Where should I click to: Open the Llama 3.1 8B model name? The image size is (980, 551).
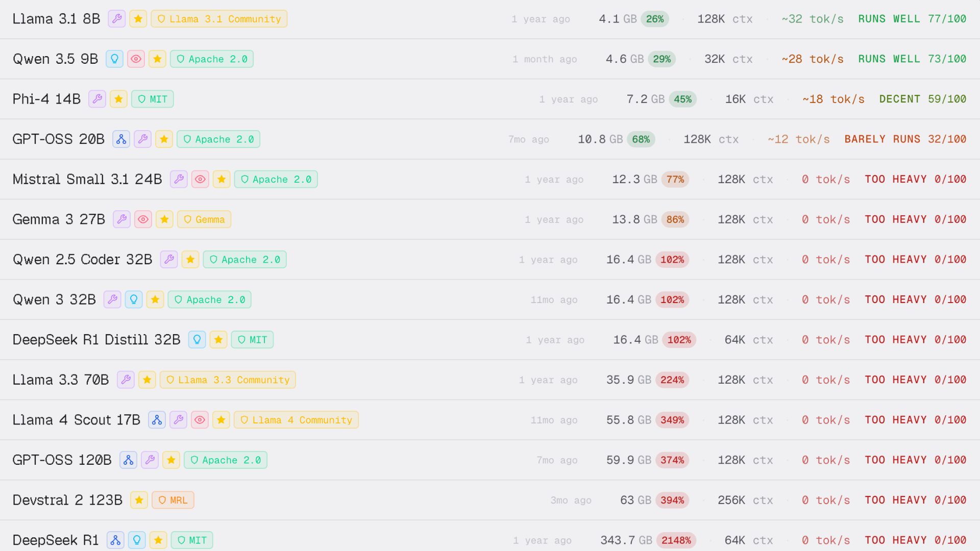(56, 19)
